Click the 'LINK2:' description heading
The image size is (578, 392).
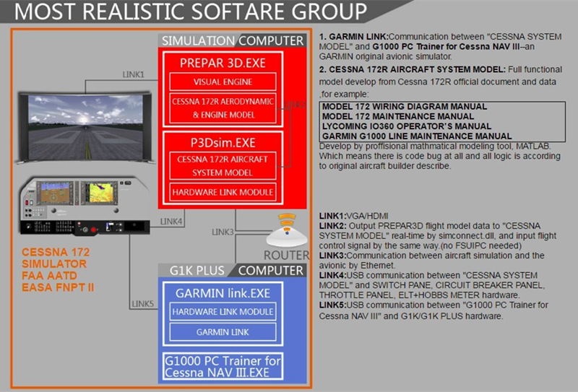tap(333, 226)
